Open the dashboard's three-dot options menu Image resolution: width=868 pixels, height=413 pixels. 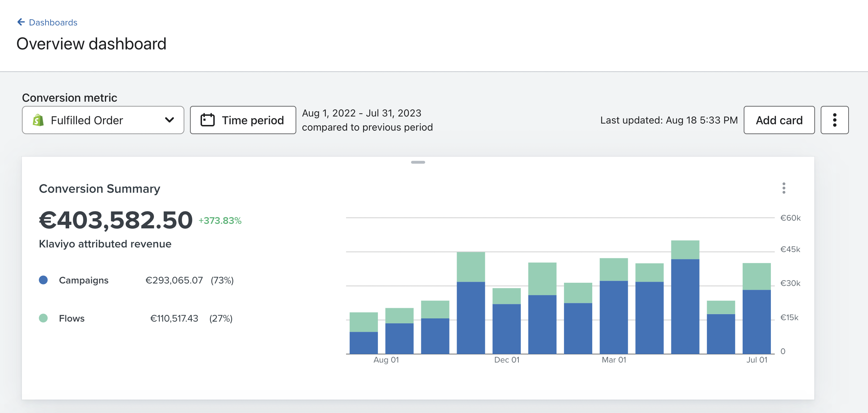tap(834, 120)
